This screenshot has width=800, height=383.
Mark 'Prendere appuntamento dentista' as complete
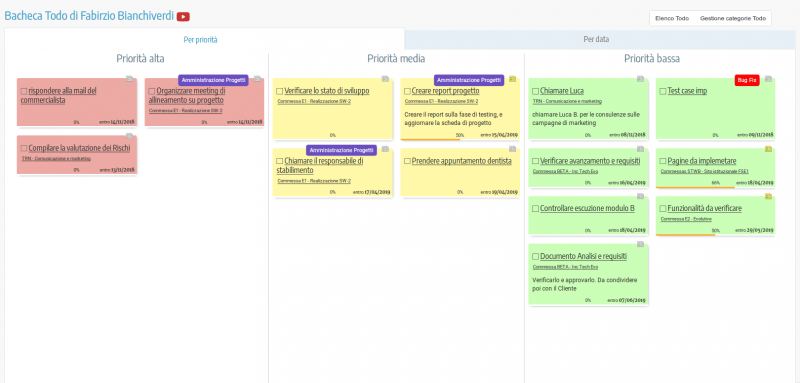tap(407, 161)
